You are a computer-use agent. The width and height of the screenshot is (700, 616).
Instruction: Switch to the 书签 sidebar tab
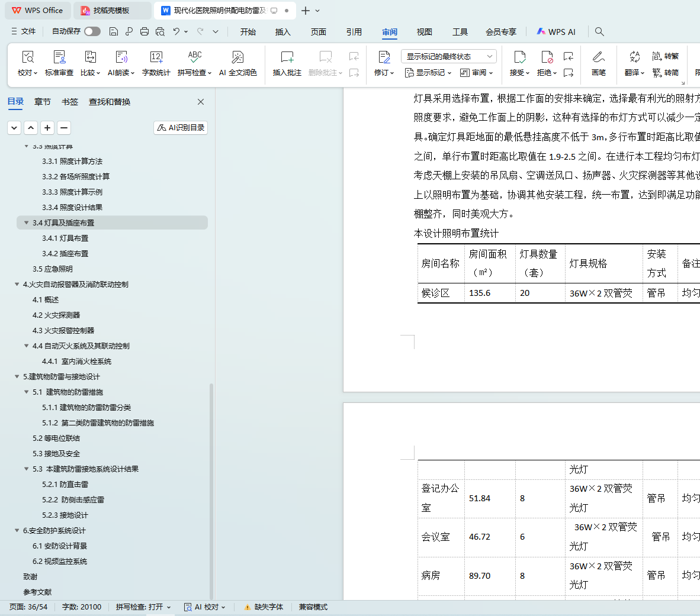(70, 102)
